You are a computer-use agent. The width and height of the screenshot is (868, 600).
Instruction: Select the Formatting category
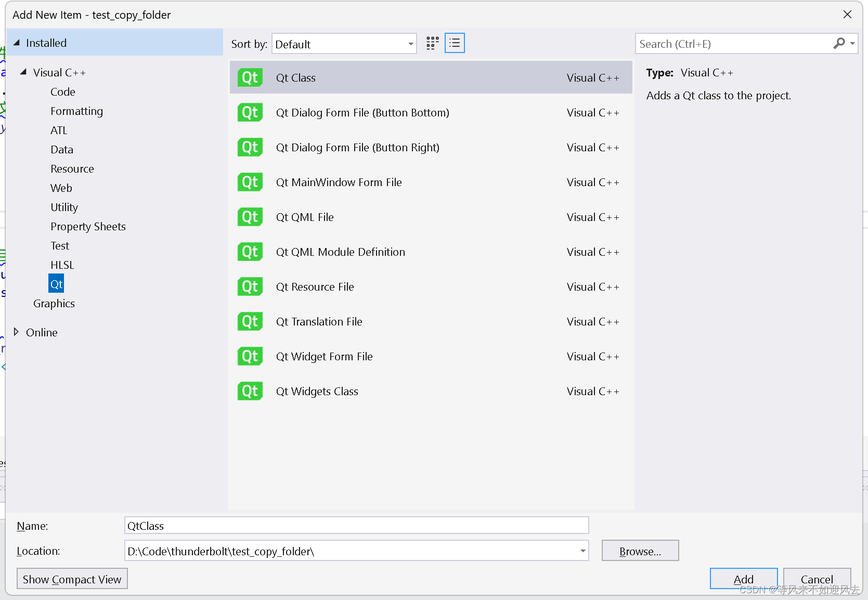(x=76, y=111)
